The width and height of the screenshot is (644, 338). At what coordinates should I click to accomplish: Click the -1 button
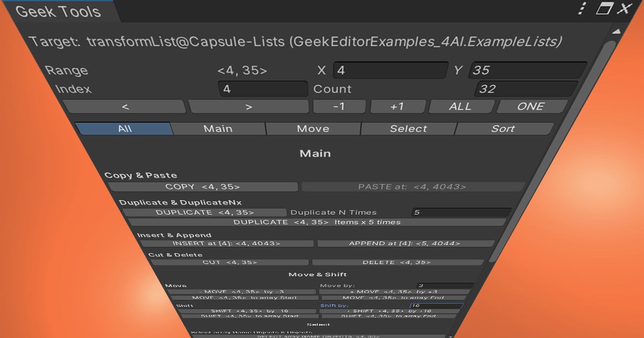(339, 106)
